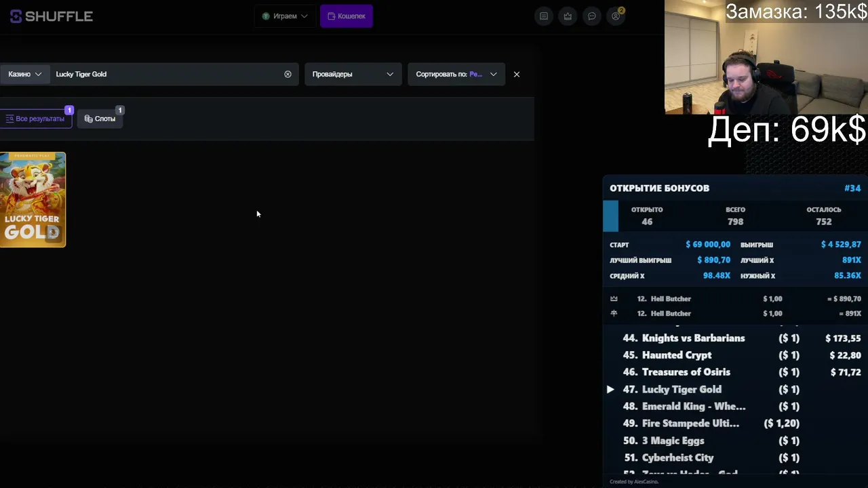Click the play arrow beside Lucky Tiger Gold
Screen dimensions: 868x488
click(610, 389)
